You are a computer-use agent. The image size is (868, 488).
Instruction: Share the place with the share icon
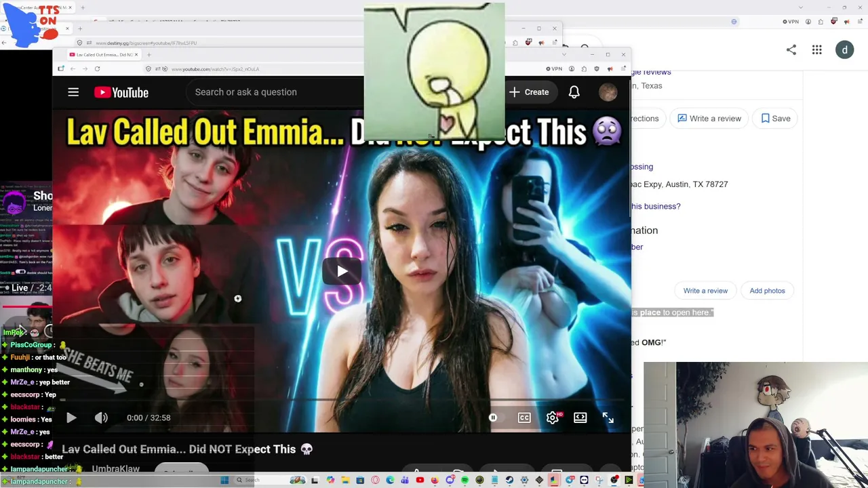[791, 49]
